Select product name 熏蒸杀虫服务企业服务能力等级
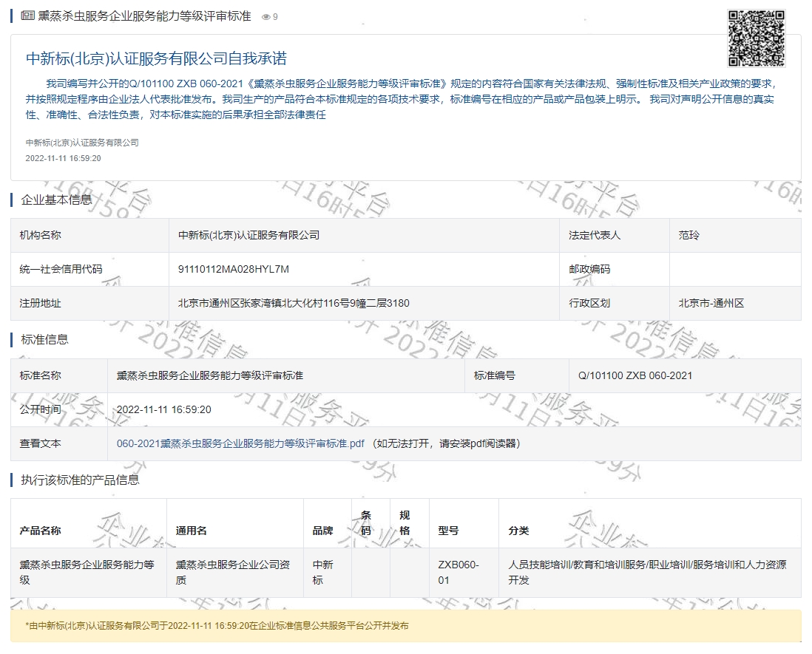 point(87,572)
